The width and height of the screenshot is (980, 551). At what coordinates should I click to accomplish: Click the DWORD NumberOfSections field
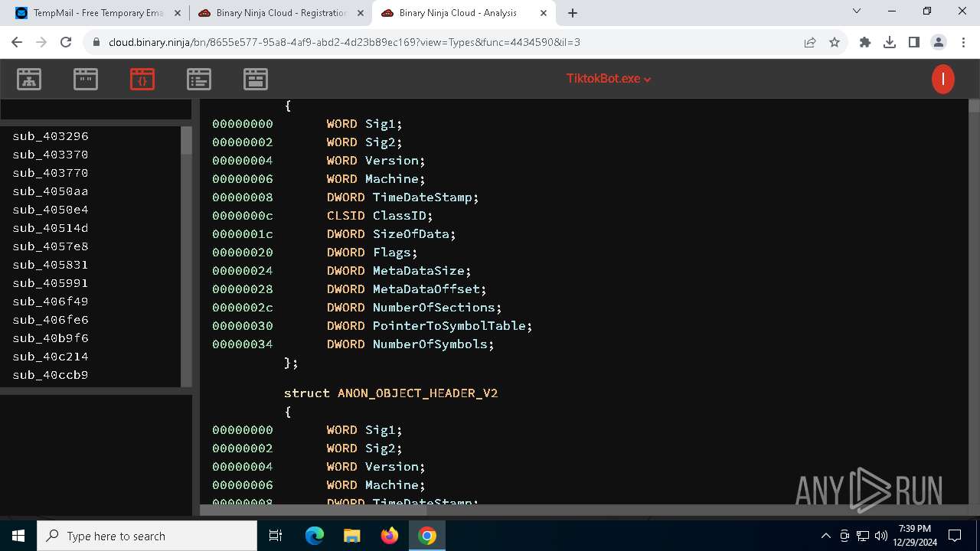point(414,308)
